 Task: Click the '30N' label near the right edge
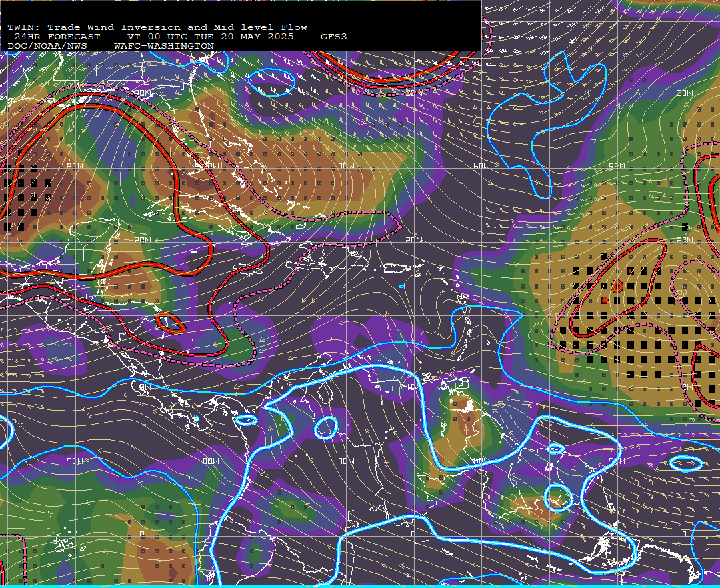685,93
